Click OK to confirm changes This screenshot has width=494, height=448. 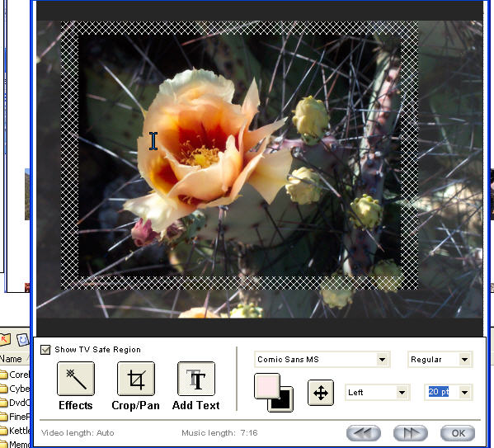click(458, 433)
